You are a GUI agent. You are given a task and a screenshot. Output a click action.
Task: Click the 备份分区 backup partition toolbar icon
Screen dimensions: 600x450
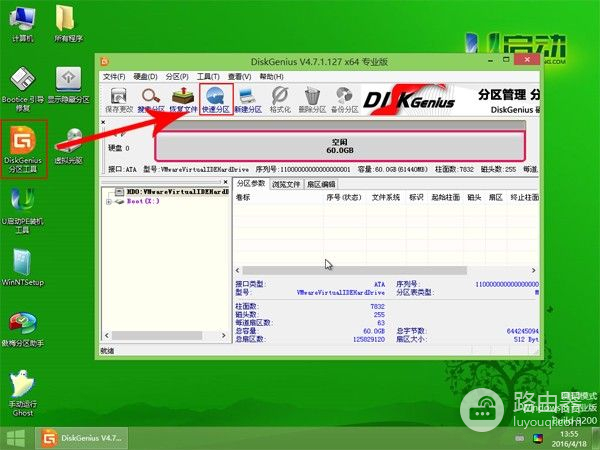344,99
